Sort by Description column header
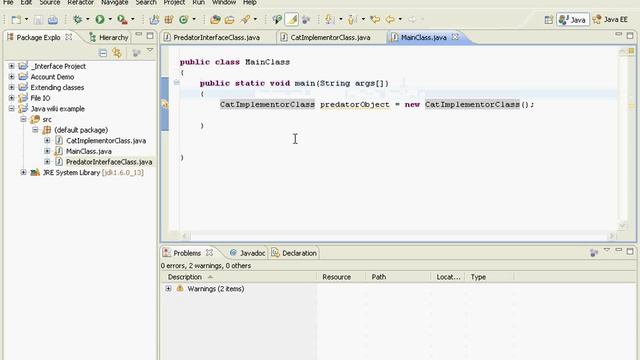 (x=239, y=277)
